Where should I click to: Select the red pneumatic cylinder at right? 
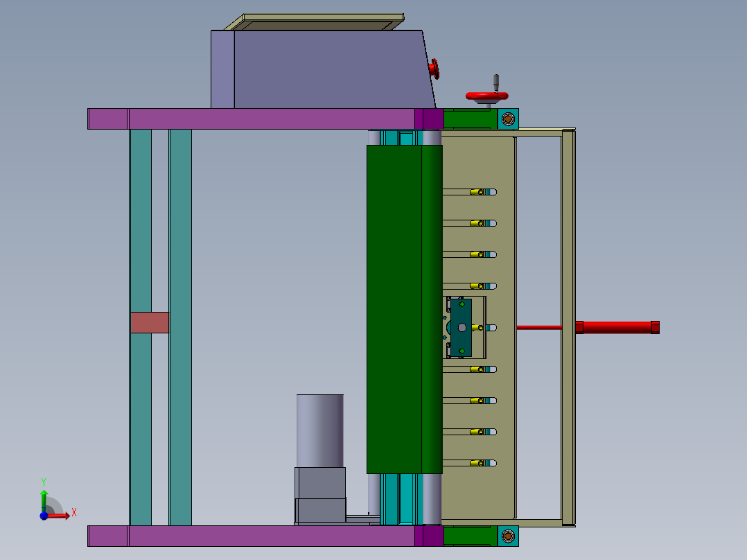[x=617, y=327]
